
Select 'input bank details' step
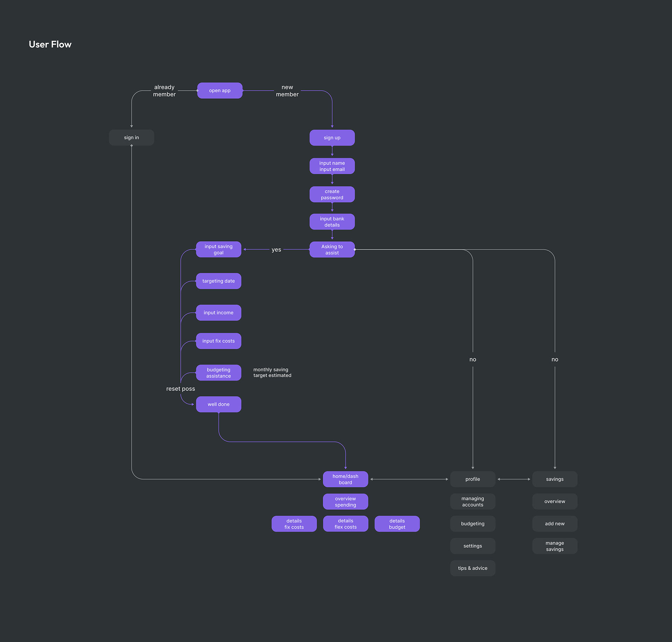(332, 221)
